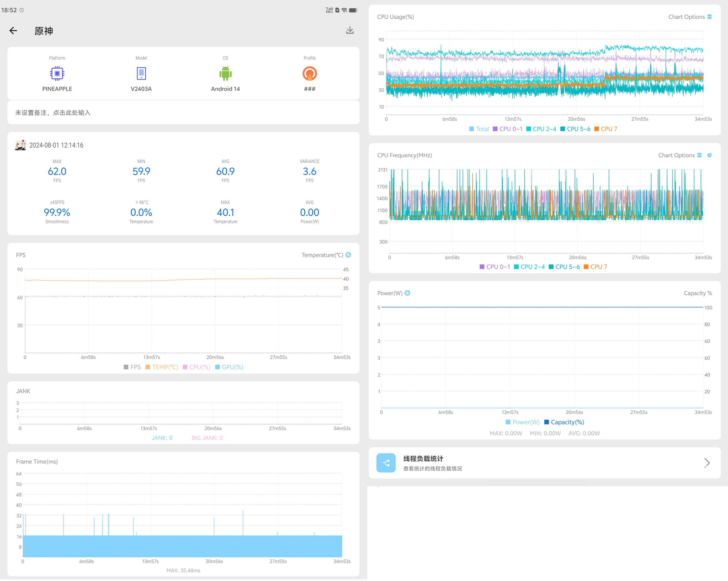Tap the Capacity % axis label
Viewport: 728px width, 581px height.
(x=698, y=293)
